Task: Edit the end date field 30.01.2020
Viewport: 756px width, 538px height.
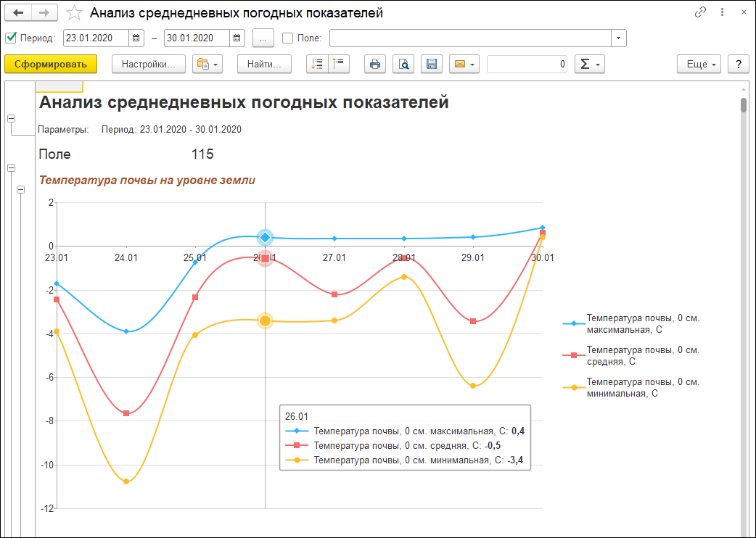Action: (x=197, y=38)
